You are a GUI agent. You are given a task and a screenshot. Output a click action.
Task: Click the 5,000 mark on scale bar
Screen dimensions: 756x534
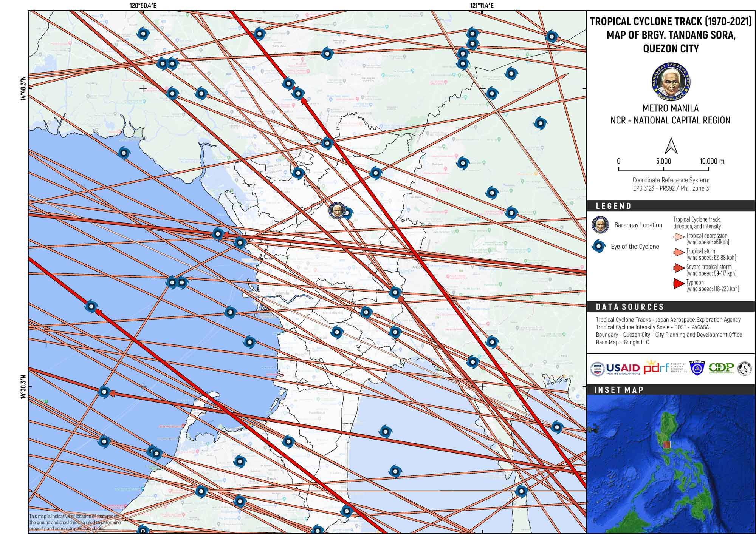pos(663,161)
